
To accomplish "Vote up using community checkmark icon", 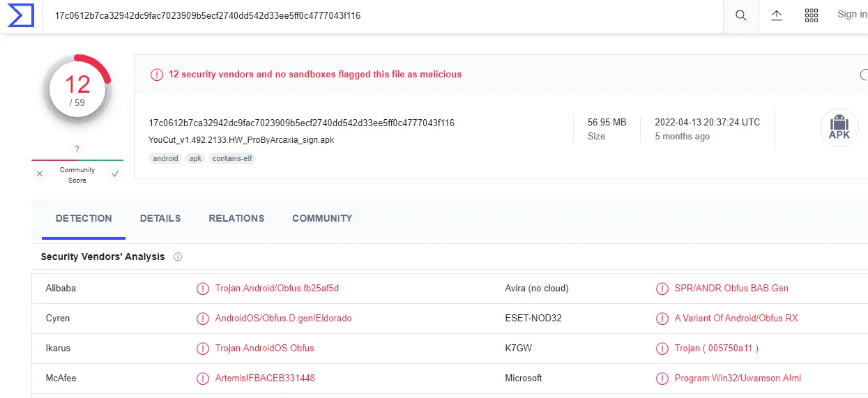I will click(x=115, y=174).
